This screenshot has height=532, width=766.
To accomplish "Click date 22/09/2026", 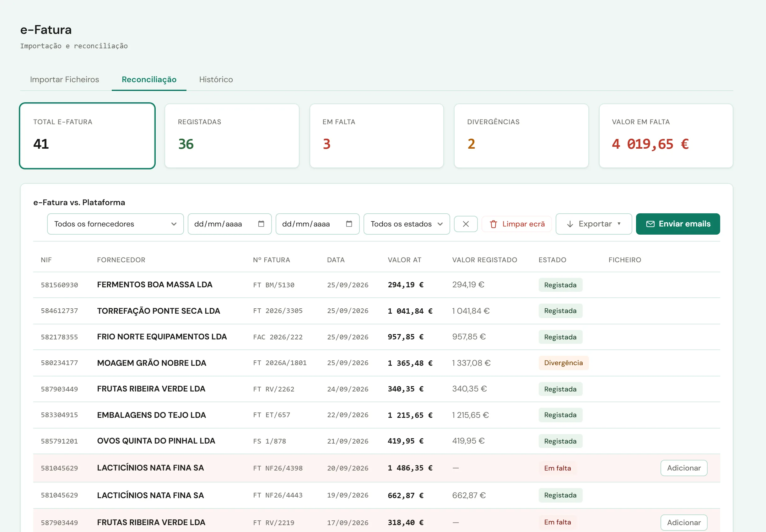I will click(x=348, y=415).
